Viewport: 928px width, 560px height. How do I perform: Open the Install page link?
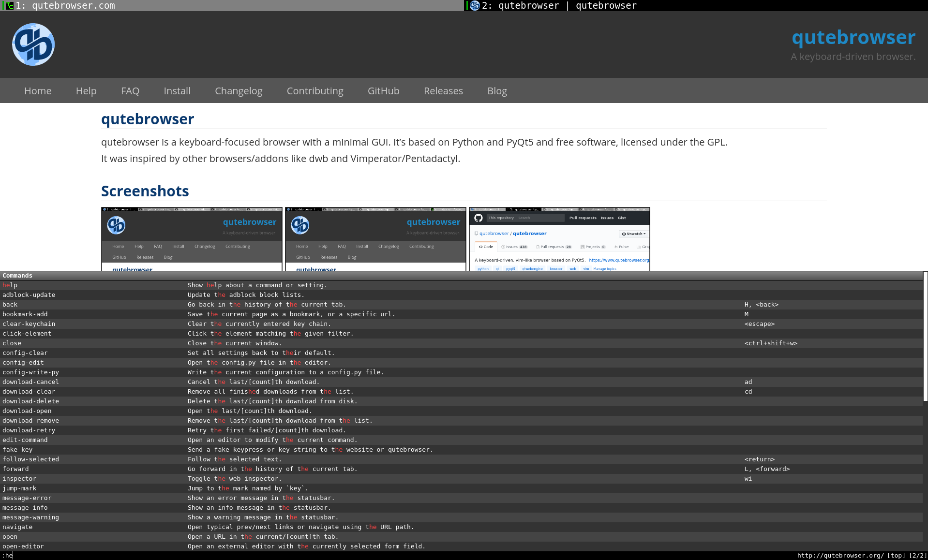[177, 91]
